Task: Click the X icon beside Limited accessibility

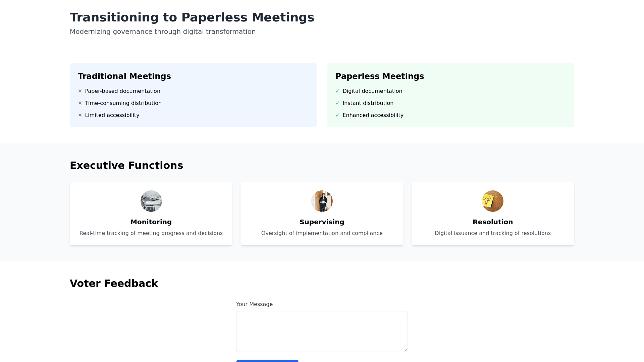Action: [80, 115]
